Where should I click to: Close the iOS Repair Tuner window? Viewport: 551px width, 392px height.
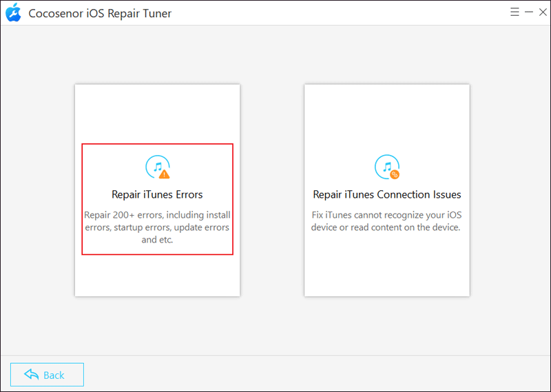(543, 12)
